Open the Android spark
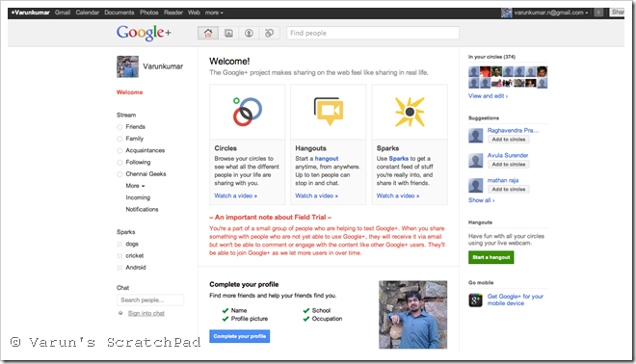 136,268
